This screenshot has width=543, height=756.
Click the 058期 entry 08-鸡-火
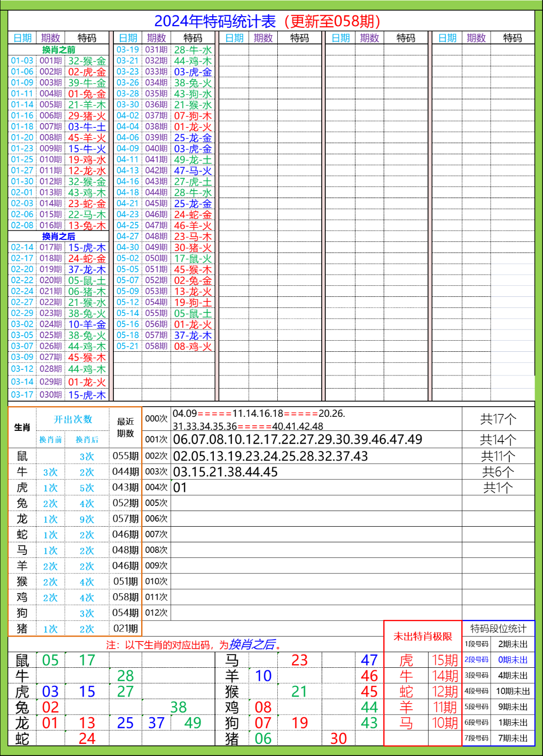[x=194, y=346]
